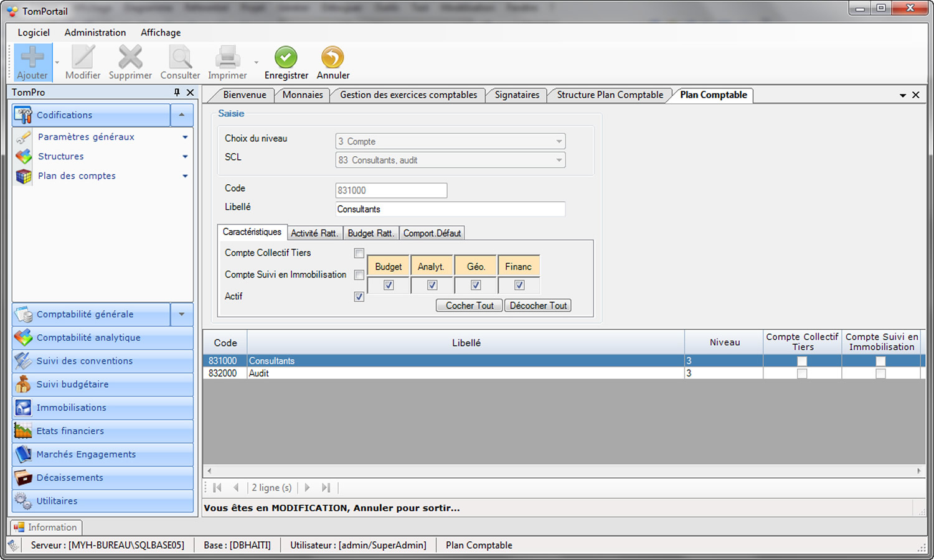Screen dimensions: 934x560
Task: Open the Affichage menu
Action: [x=161, y=32]
